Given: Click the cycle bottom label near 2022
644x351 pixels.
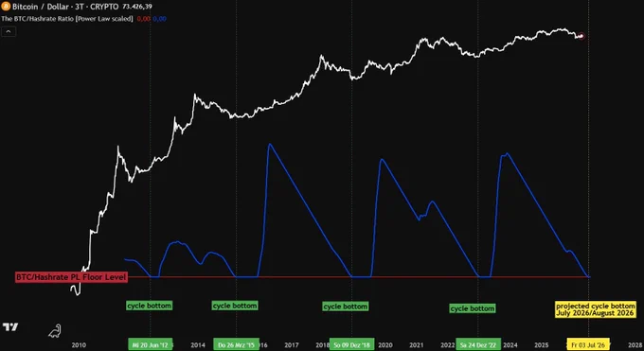Looking at the screenshot, I should coord(473,308).
